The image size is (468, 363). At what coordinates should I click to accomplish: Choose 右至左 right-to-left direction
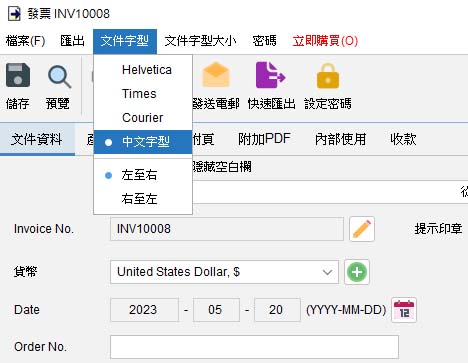(143, 199)
